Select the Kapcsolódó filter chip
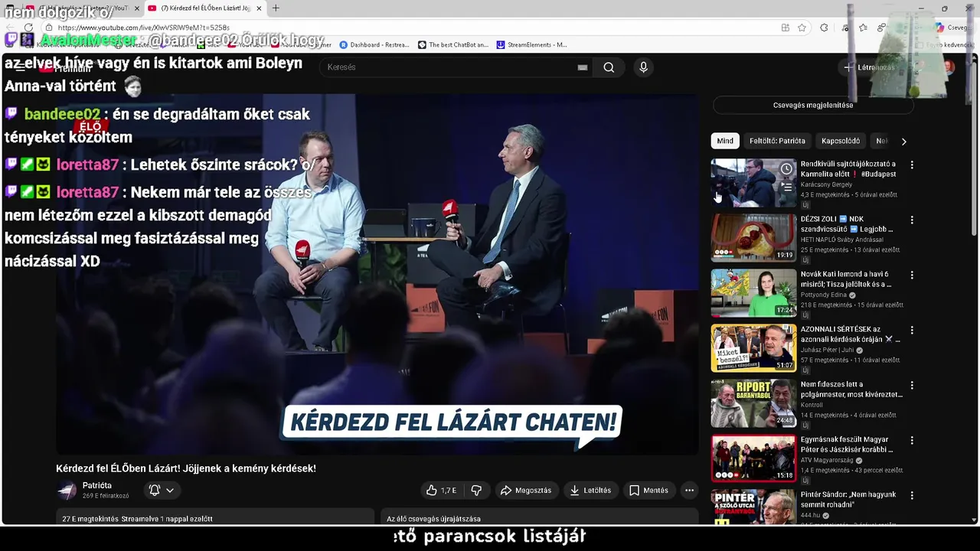Screen dimensions: 980x551 (841, 141)
